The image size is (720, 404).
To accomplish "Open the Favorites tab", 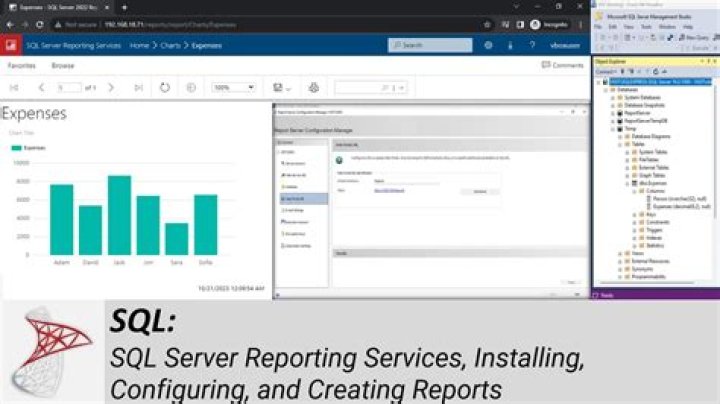I will [22, 65].
